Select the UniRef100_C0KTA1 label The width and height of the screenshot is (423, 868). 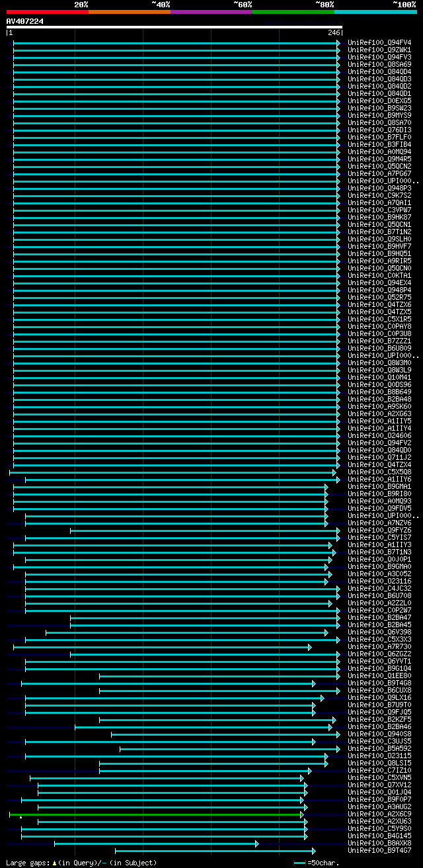[379, 276]
